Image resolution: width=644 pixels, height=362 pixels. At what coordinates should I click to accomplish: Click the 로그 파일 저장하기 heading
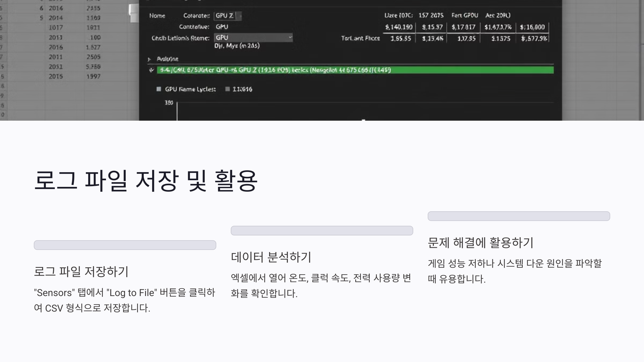(x=81, y=271)
